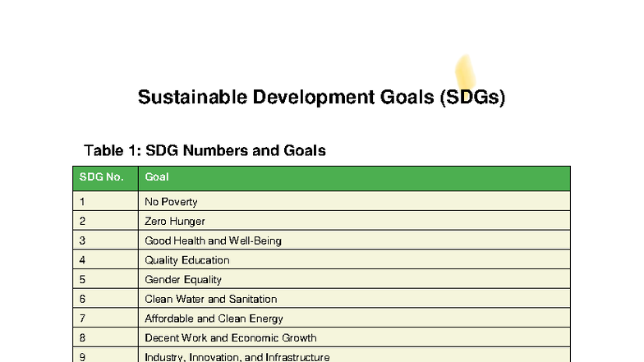The height and width of the screenshot is (362, 644).
Task: Select SDG number 8 cell
Action: coord(105,337)
